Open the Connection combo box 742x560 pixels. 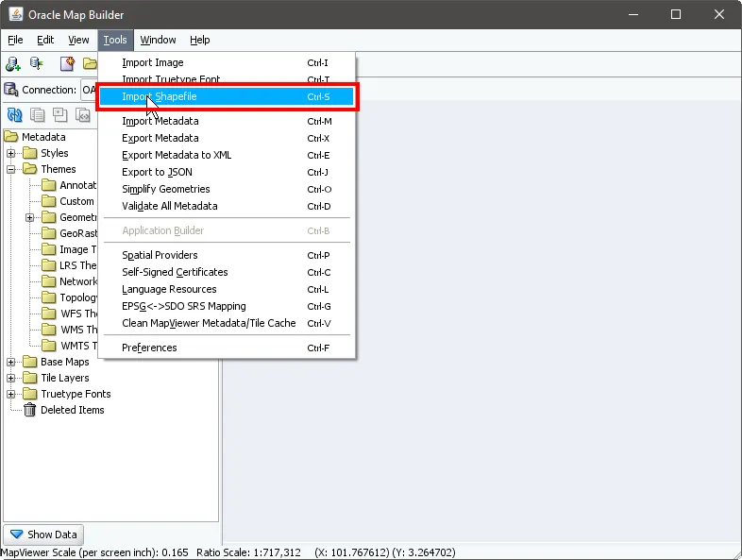tap(89, 90)
